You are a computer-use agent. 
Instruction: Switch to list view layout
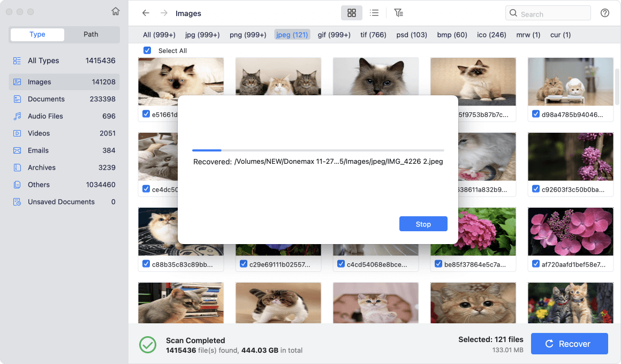[374, 13]
